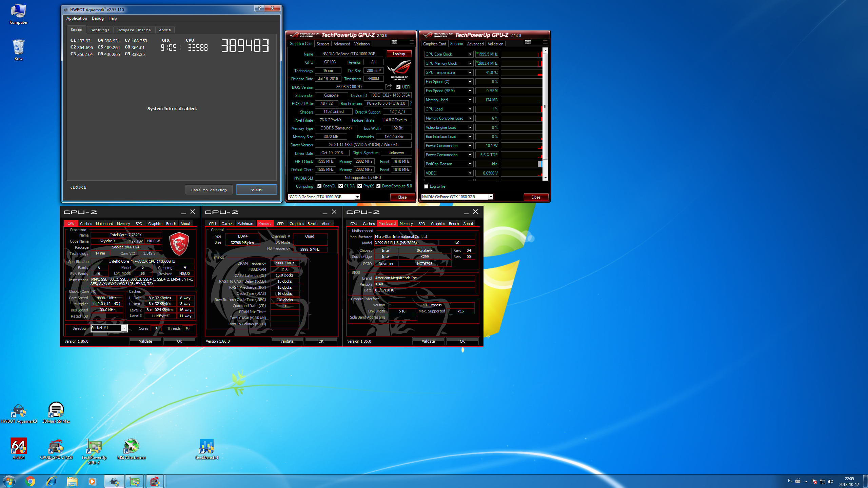Switch to Advanced tab in left GPU-Z window
868x488 pixels.
click(341, 44)
